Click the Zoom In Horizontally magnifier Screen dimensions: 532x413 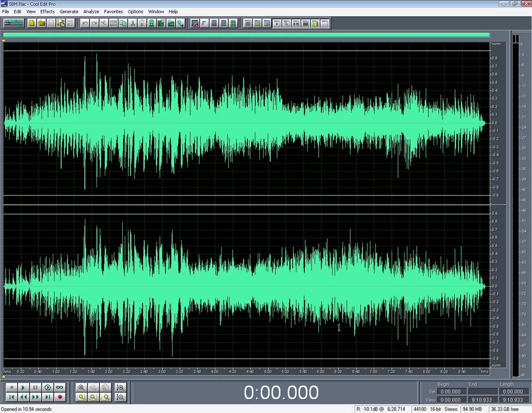(81, 388)
